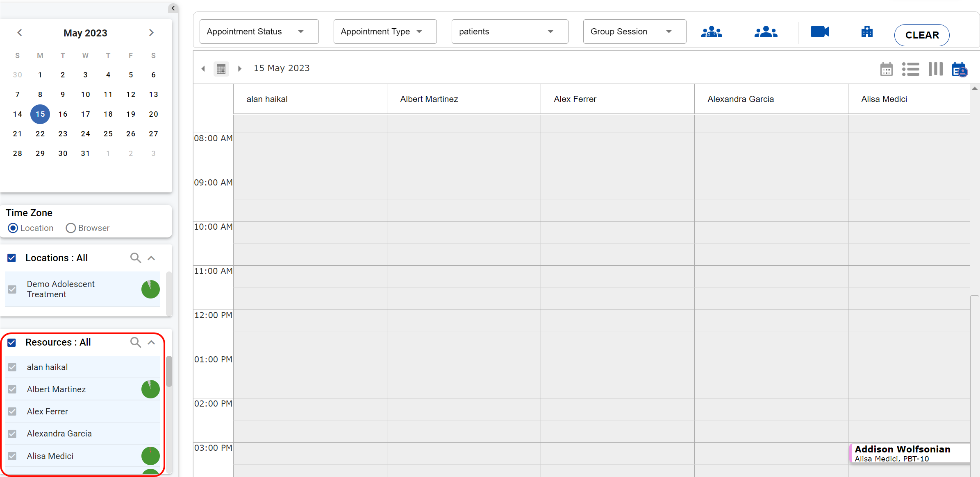Switch to column view icon
The height and width of the screenshot is (477, 980).
tap(935, 69)
